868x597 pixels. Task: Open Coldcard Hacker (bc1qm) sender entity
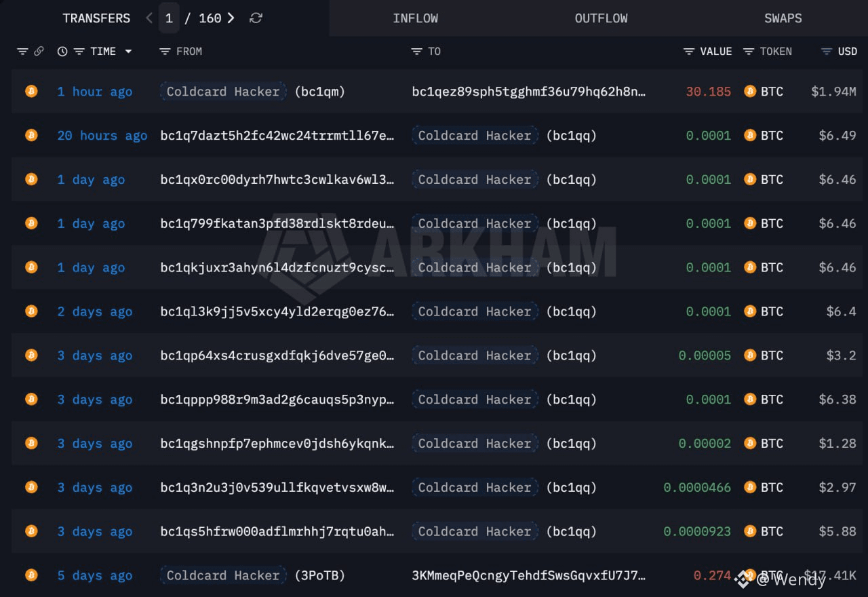(x=223, y=92)
